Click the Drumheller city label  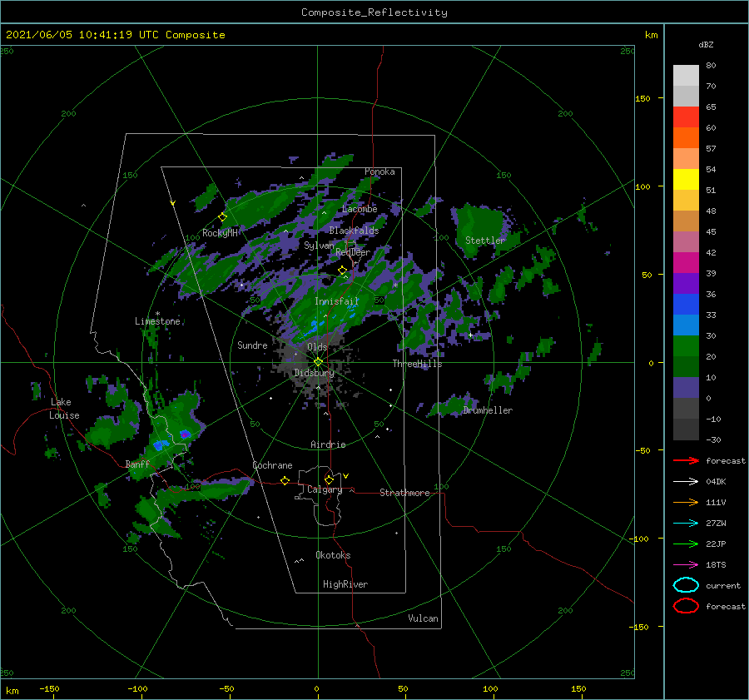488,410
